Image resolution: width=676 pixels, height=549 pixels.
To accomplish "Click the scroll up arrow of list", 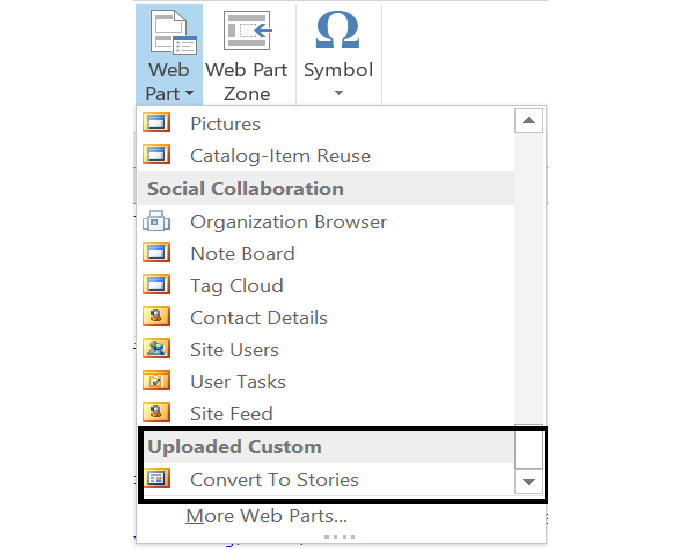I will pos(529,120).
